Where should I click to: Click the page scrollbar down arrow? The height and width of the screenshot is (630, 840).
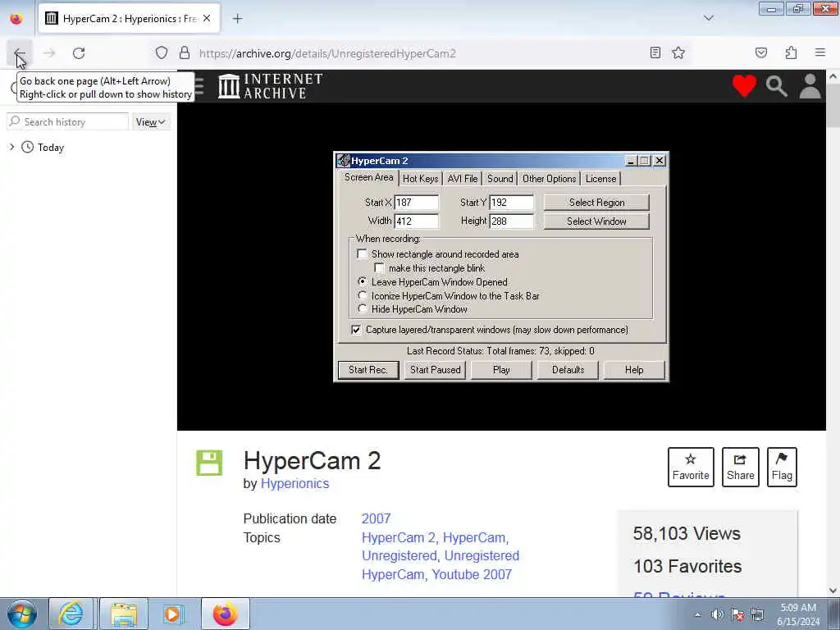tap(833, 591)
